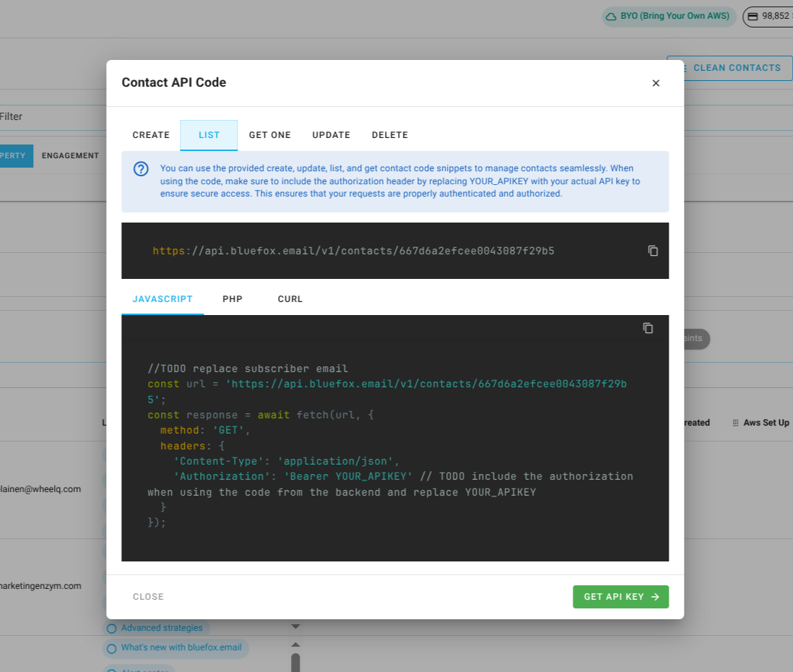Screen dimensions: 793x672
Task: Select the Advanced strategies radio button
Action: 110,627
